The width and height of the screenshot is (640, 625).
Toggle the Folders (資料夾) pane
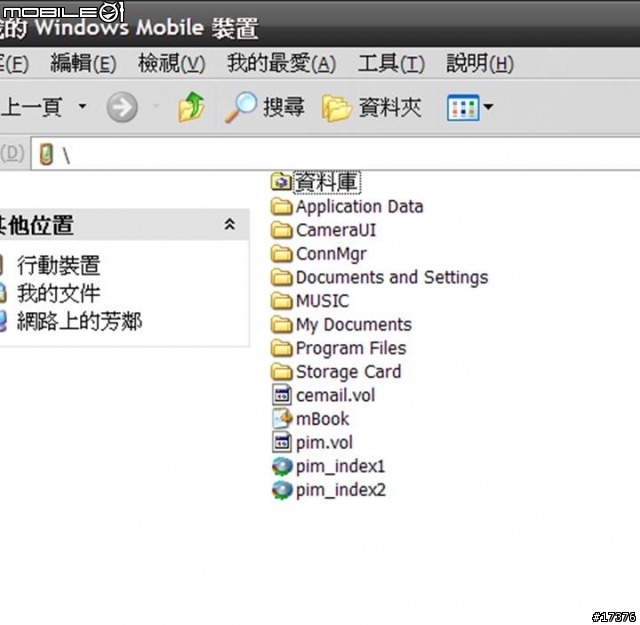coord(371,107)
